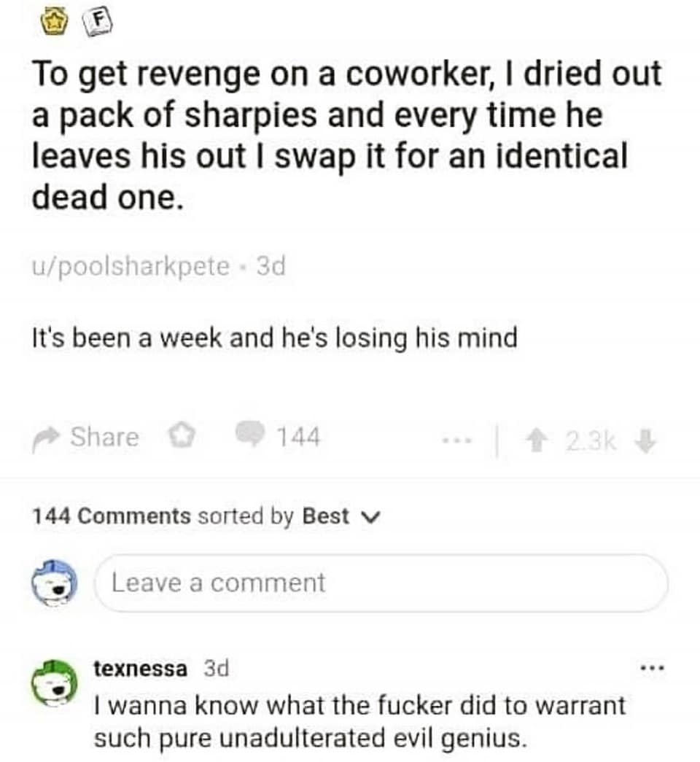The width and height of the screenshot is (700, 762).
Task: Click the share arrow icon
Action: point(46,440)
